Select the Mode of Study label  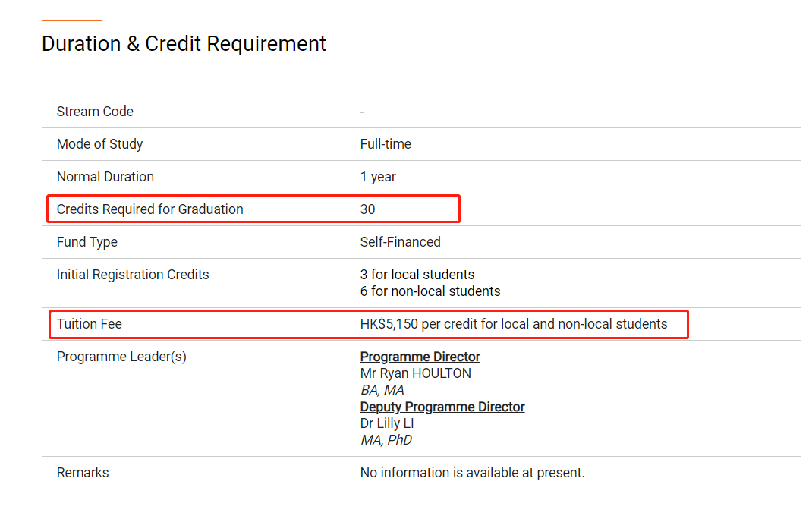(99, 144)
